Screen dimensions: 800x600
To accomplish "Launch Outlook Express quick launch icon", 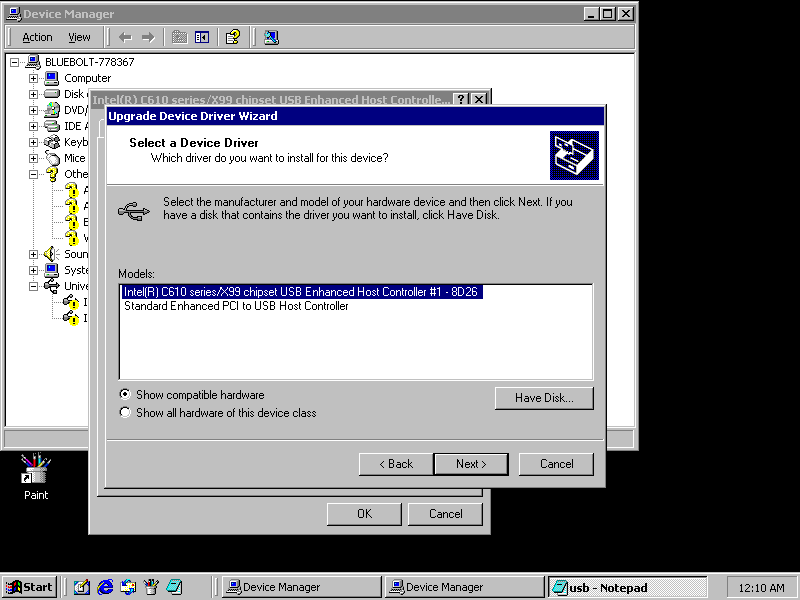I will click(128, 587).
